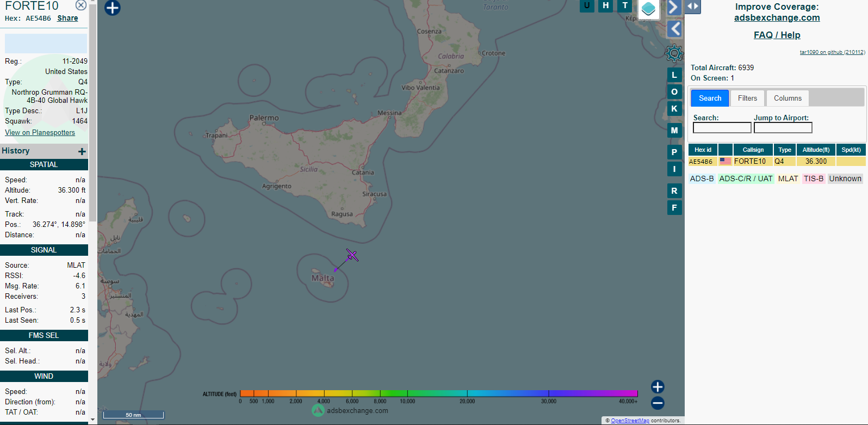Open tar1090 on github link
Screen dimensions: 868x425
click(832, 52)
